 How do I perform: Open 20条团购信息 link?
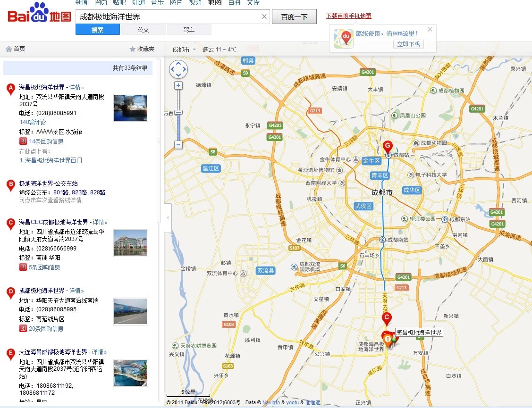pyautogui.click(x=46, y=329)
